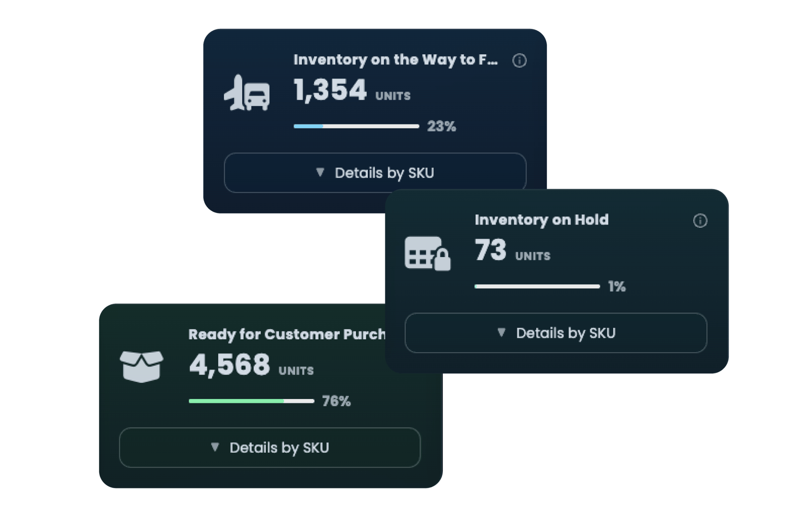Click the downward arrow beside Details by SKU text
This screenshot has height=532, width=811.
[320, 172]
